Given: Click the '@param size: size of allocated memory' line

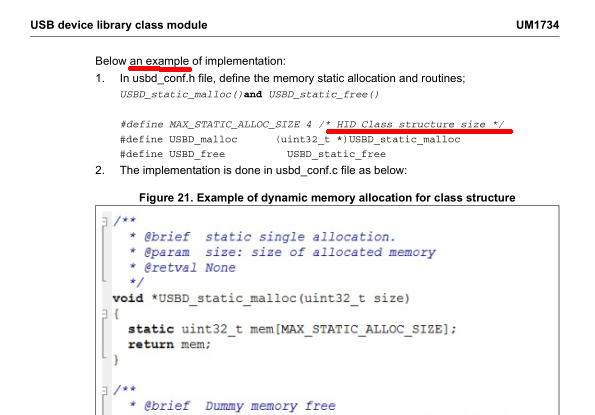Looking at the screenshot, I should 282,252.
